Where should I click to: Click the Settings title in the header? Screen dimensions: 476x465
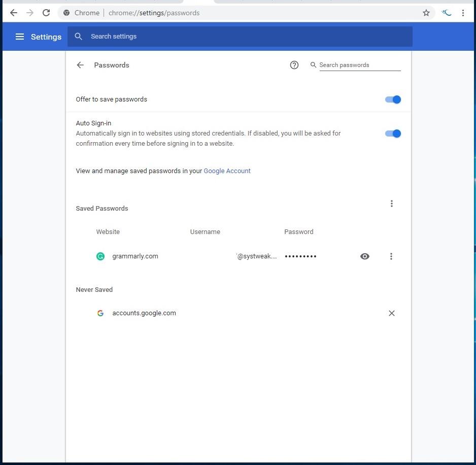(46, 37)
